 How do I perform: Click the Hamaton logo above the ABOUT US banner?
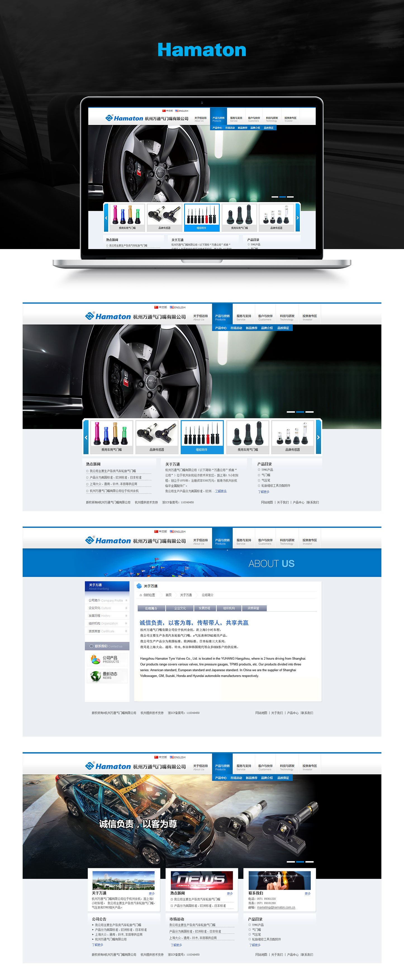tap(108, 541)
